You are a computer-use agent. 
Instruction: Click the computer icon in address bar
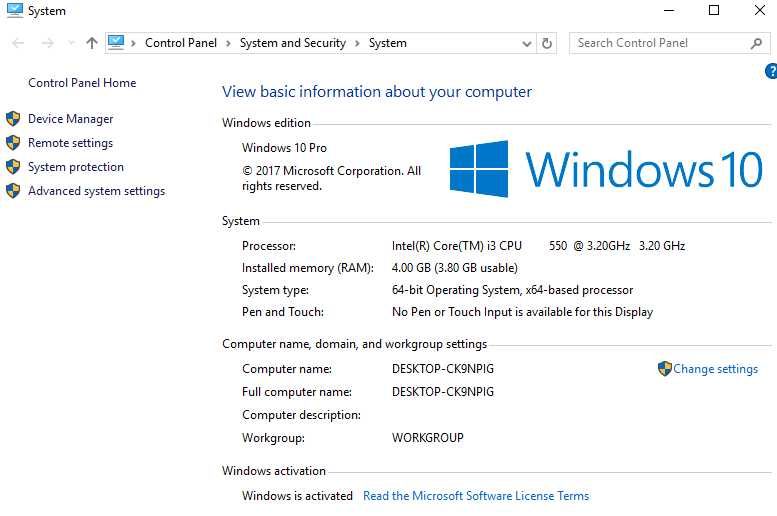(116, 43)
